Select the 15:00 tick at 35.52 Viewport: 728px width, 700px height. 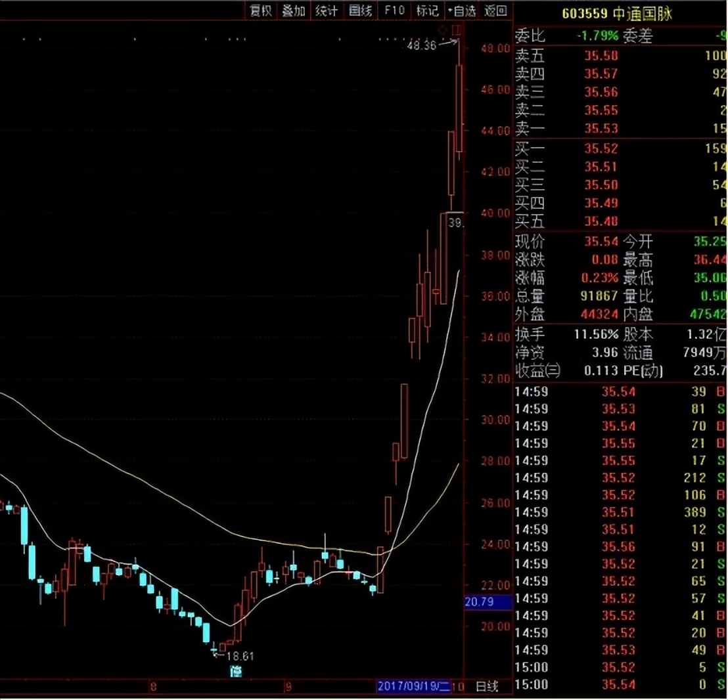point(620,667)
